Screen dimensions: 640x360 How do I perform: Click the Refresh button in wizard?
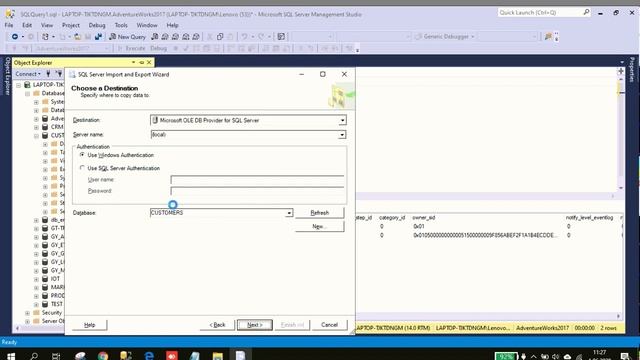pyautogui.click(x=320, y=213)
